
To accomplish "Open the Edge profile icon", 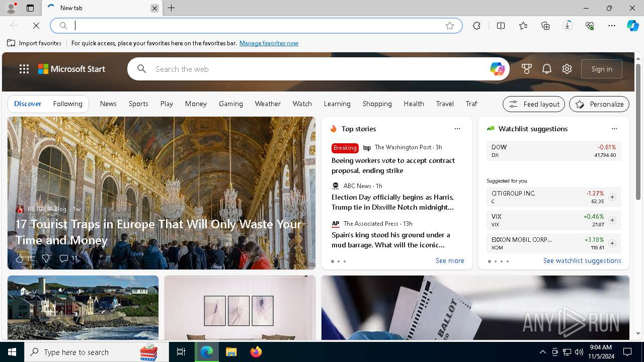I will click(11, 8).
